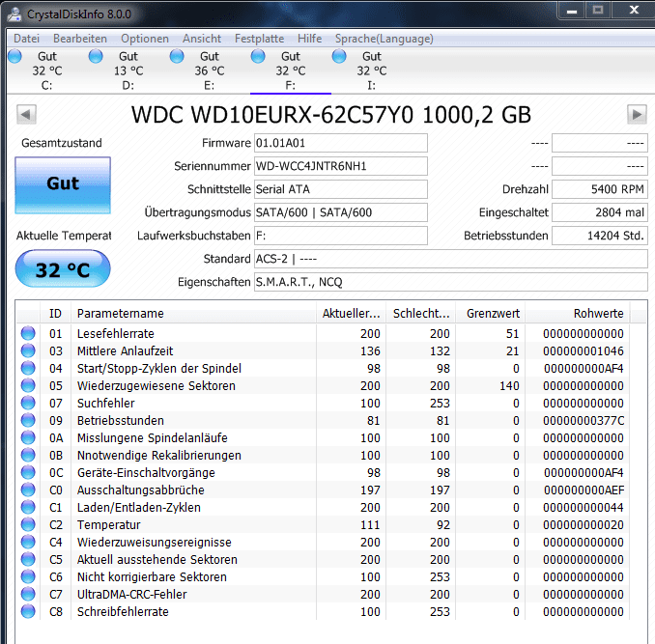The height and width of the screenshot is (644, 655).
Task: Open the Optionen menu
Action: 145,39
